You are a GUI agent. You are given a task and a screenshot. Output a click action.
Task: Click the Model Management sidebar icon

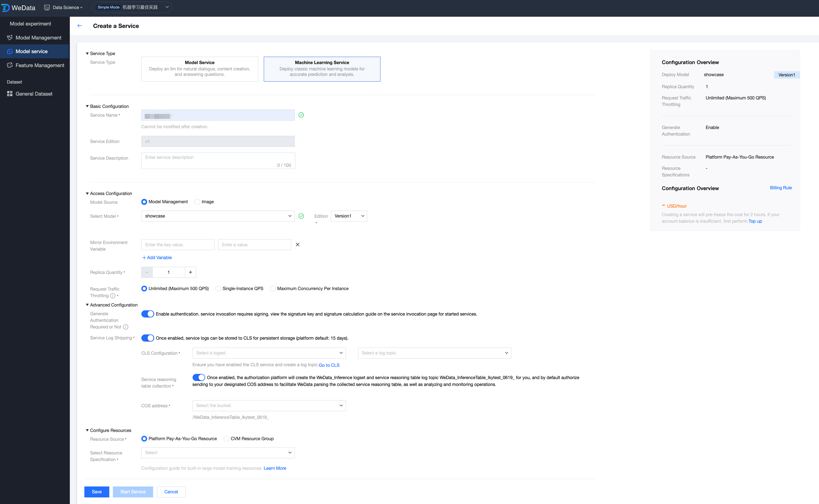click(x=10, y=38)
